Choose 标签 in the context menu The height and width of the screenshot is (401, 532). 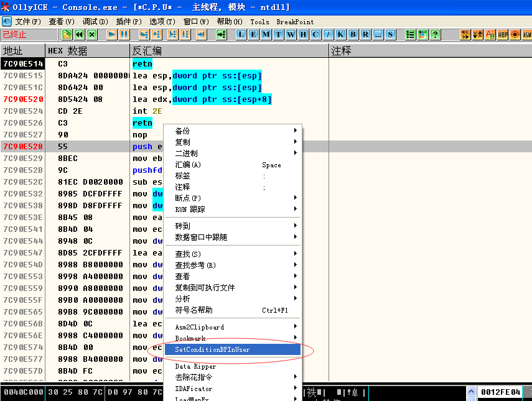pos(233,175)
